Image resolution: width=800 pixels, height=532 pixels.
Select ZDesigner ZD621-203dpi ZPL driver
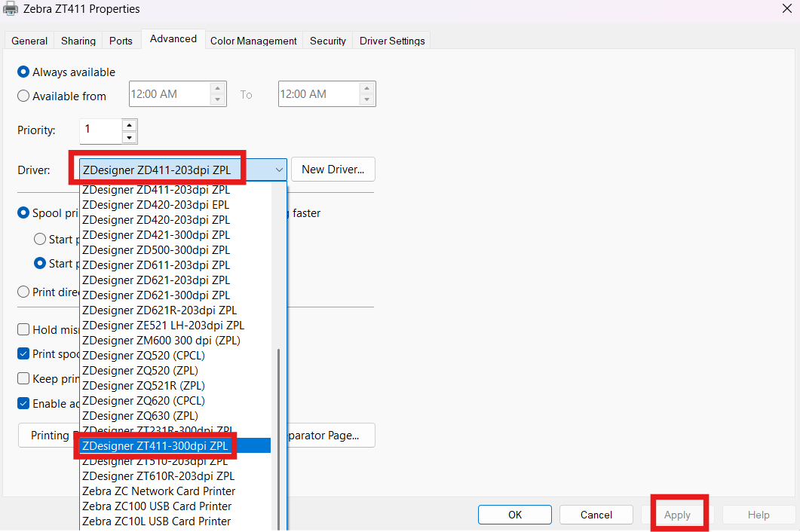(x=176, y=280)
